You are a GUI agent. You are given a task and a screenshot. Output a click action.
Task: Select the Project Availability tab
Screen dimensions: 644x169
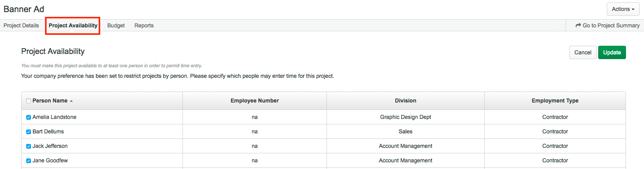coord(73,25)
